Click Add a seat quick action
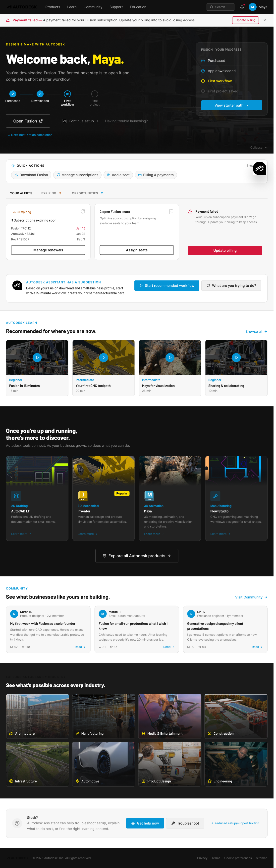This screenshot has width=276, height=868. coord(118,175)
